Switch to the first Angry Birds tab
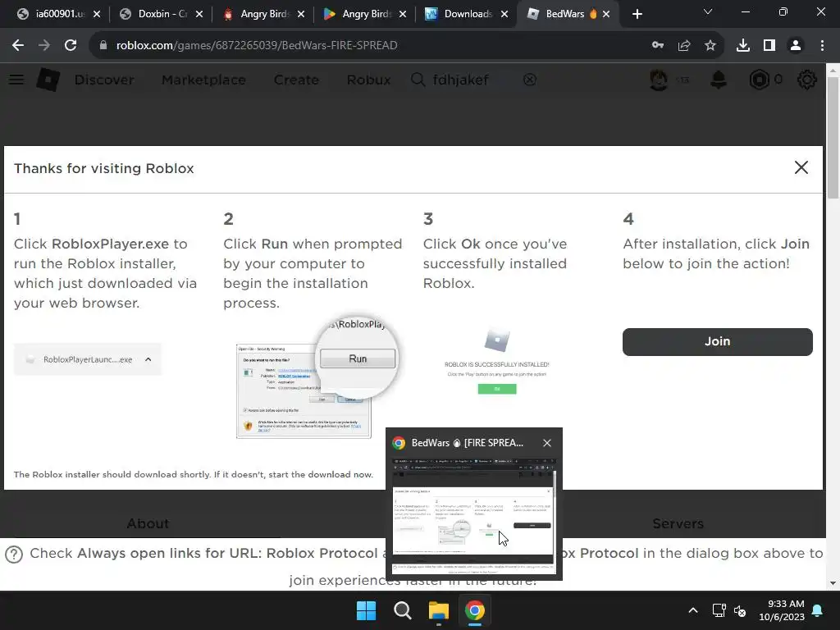This screenshot has height=630, width=840. [x=263, y=14]
